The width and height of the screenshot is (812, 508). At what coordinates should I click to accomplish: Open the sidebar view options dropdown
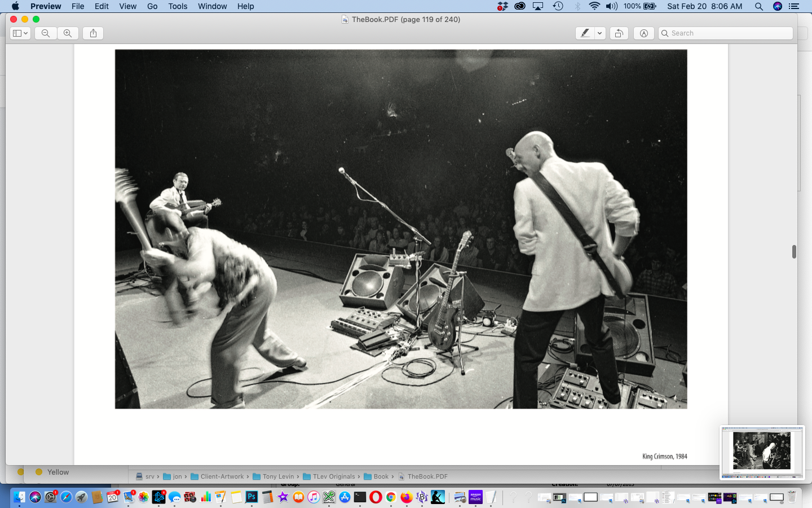tap(20, 33)
